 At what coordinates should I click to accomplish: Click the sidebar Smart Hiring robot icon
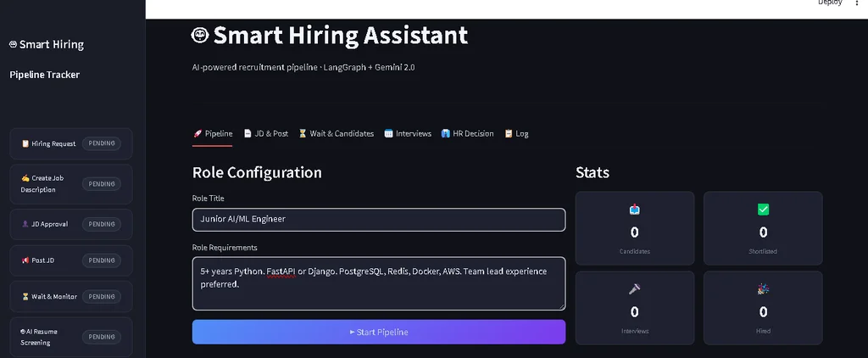coord(14,45)
